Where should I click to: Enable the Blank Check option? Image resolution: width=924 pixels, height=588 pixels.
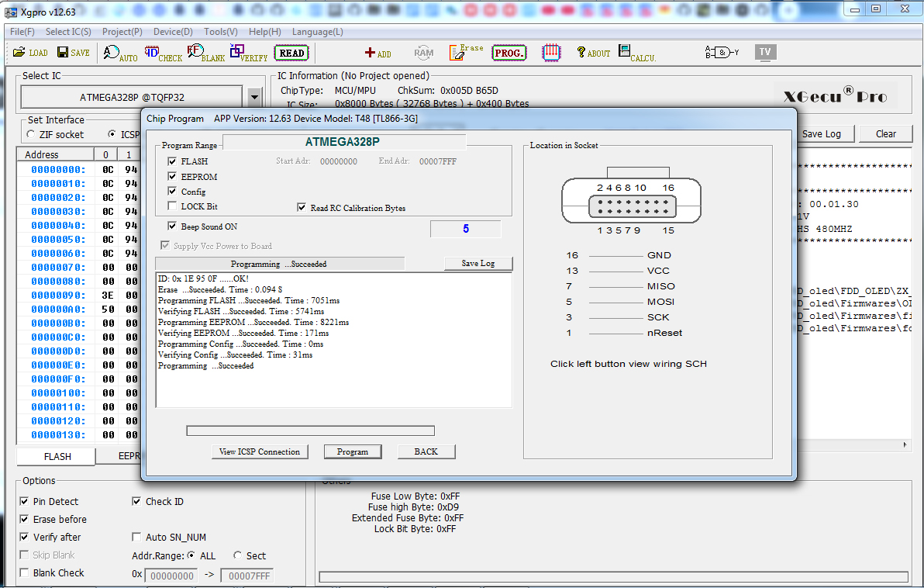(x=24, y=572)
